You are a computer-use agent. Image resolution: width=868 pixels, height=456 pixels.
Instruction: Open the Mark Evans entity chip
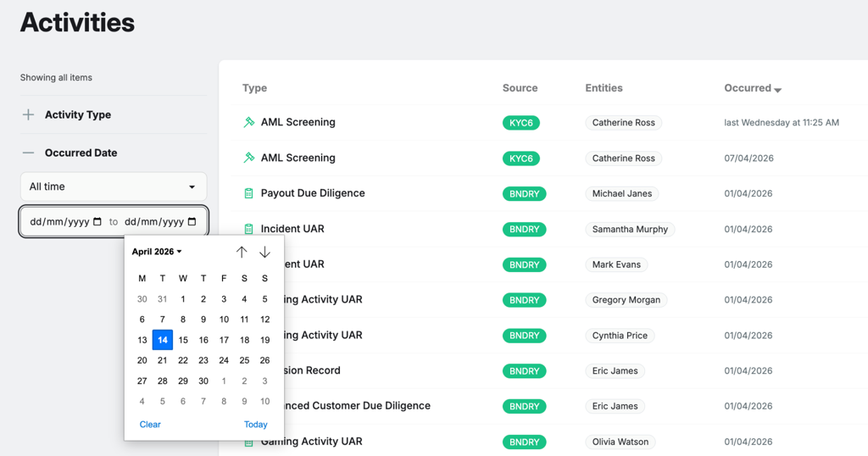click(x=616, y=264)
